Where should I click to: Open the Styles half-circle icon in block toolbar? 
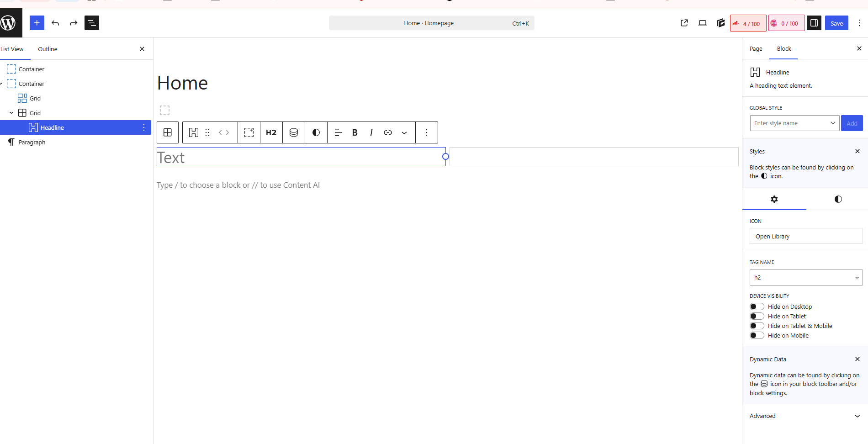coord(316,132)
